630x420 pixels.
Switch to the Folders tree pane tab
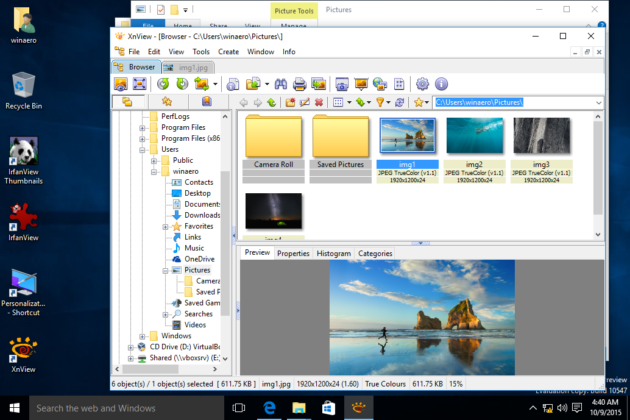click(x=127, y=102)
